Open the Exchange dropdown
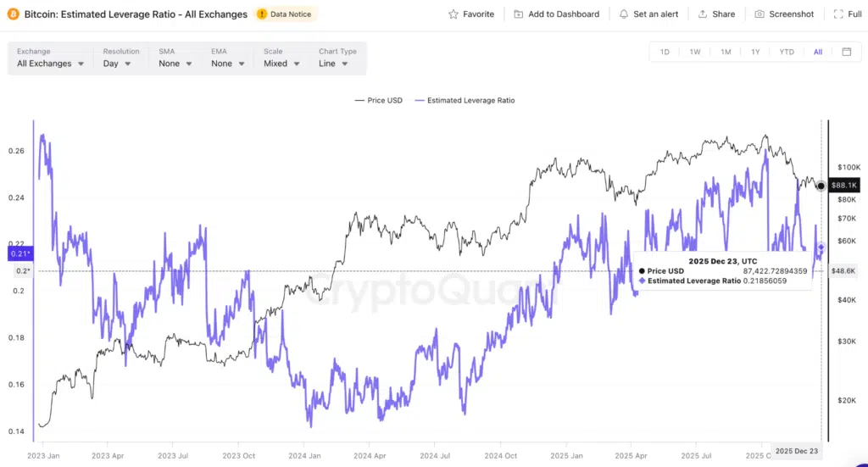 tap(51, 64)
